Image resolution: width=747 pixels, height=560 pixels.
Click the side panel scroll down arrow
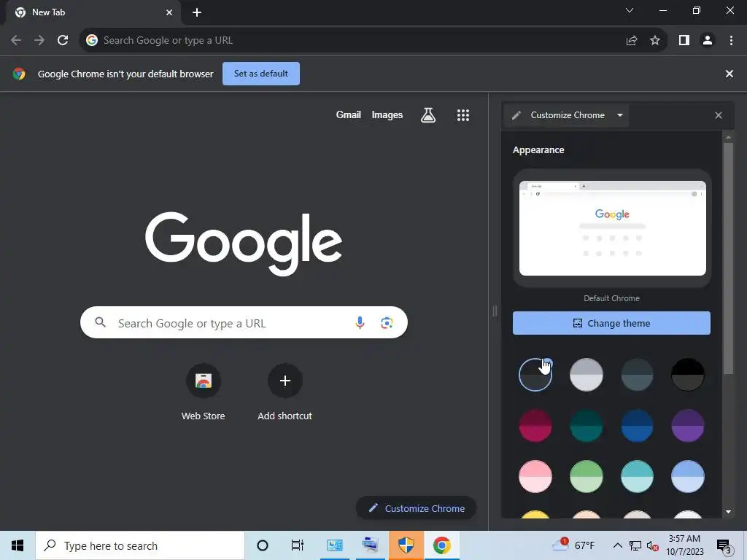(728, 512)
